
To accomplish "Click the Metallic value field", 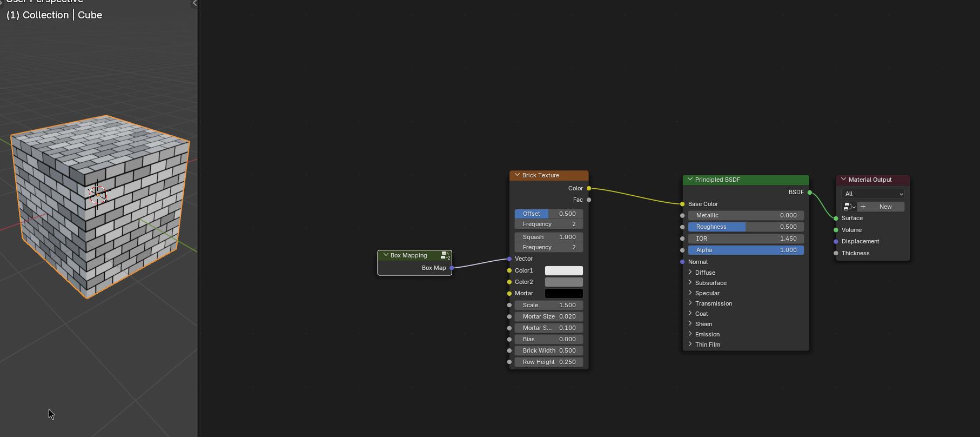I will pos(746,215).
